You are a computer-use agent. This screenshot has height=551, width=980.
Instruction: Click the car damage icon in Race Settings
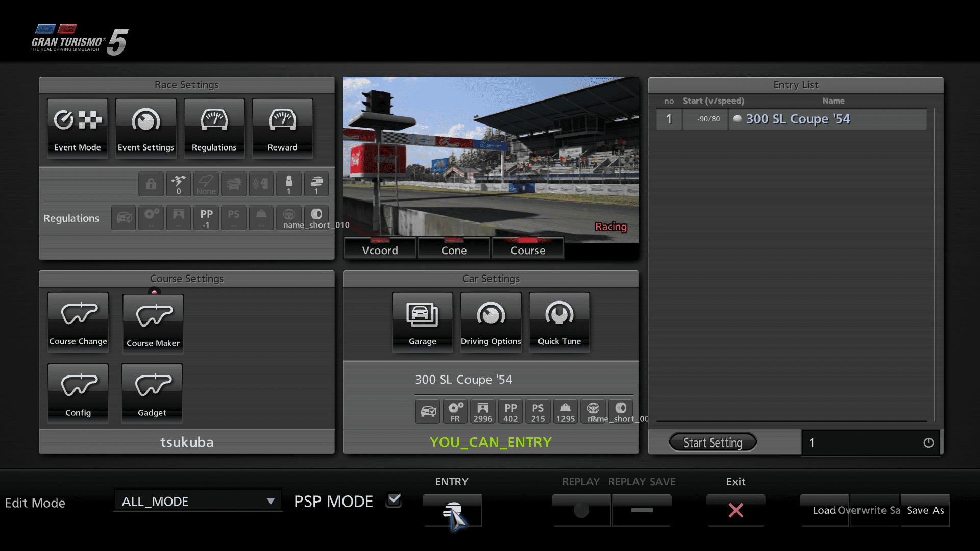coord(234,184)
